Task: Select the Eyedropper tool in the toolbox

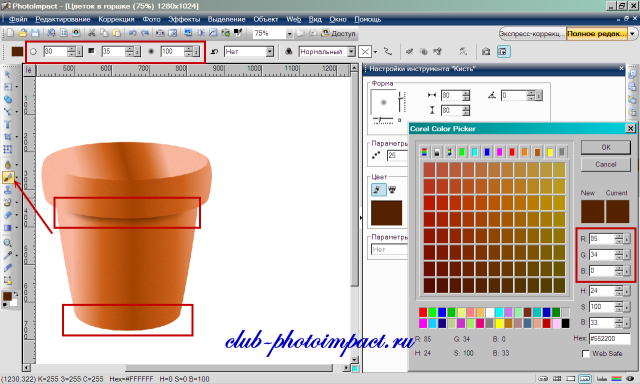Action: 7,255
